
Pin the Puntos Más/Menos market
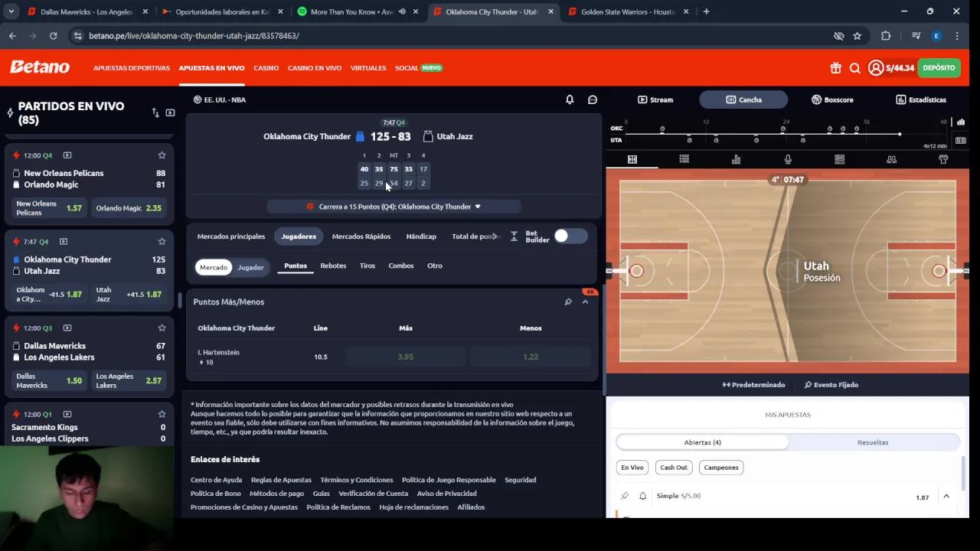pos(568,302)
